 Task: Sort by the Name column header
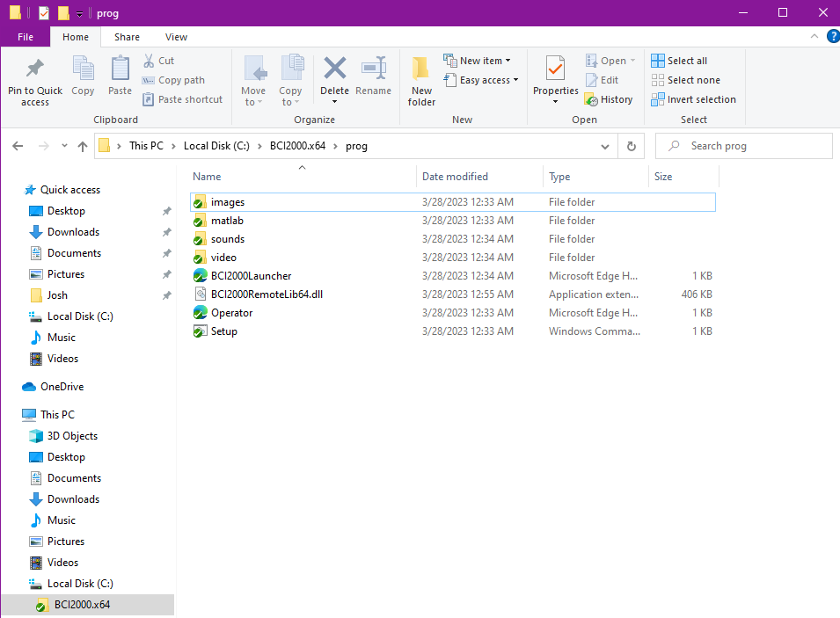pos(303,176)
